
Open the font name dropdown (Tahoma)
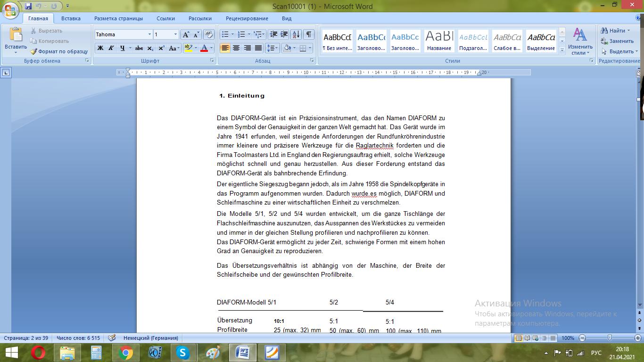[149, 34]
